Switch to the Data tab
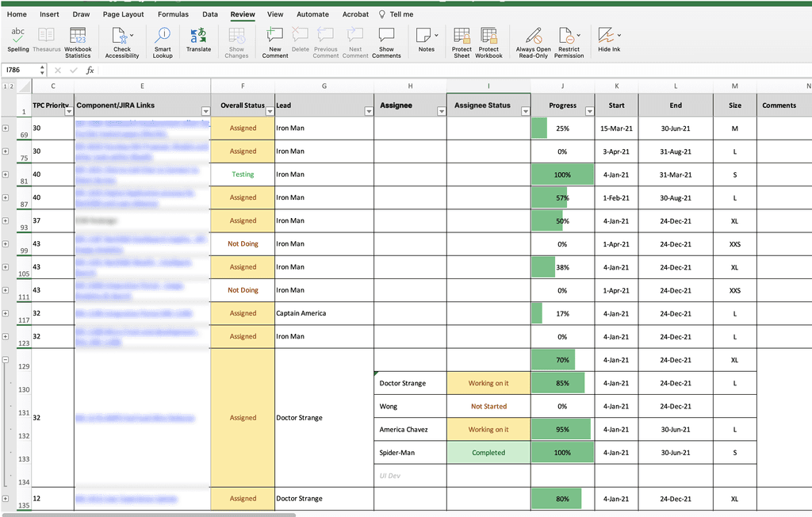 point(209,14)
